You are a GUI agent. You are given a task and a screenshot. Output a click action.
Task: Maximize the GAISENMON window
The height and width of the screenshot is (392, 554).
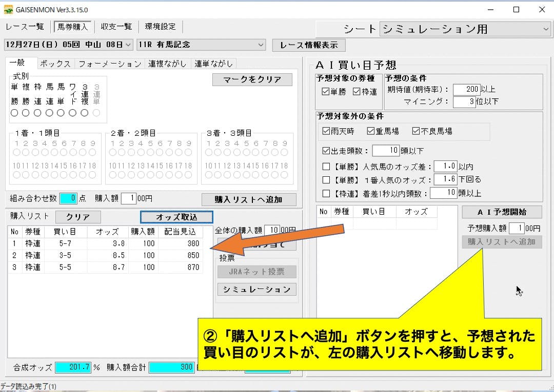point(516,10)
